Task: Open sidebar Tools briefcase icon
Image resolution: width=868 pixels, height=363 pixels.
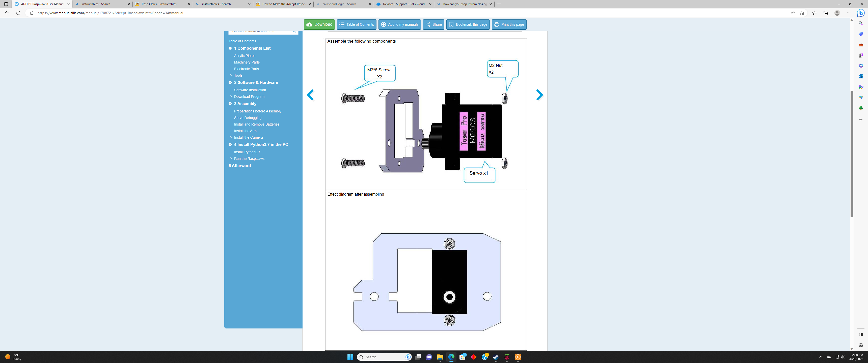Action: pos(861,44)
